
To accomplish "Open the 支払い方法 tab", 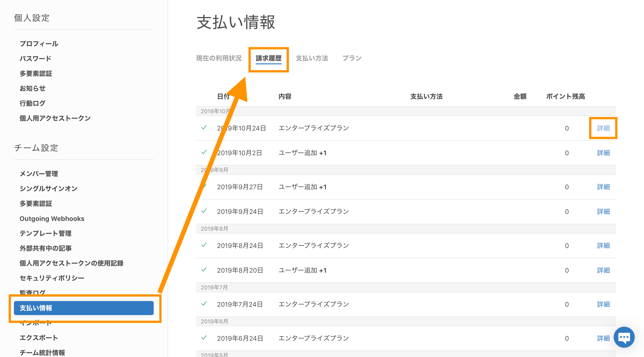I will 312,58.
